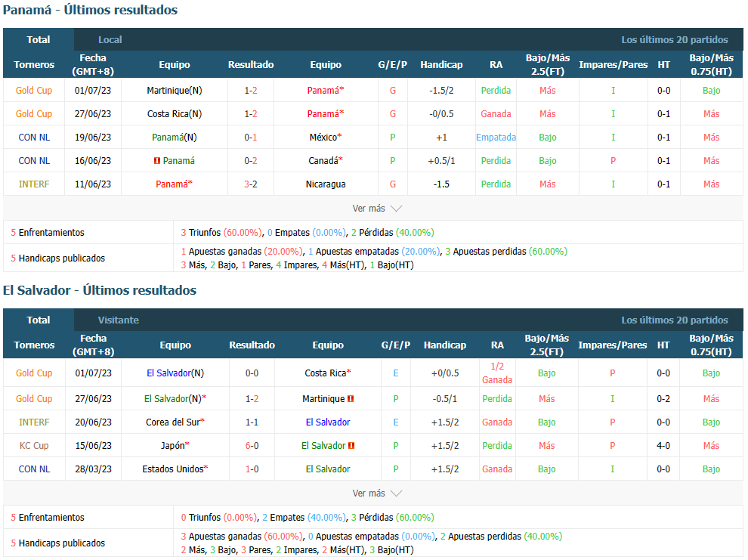Click the +0.5/1 handicap value
This screenshot has width=748, height=560.
click(x=441, y=161)
